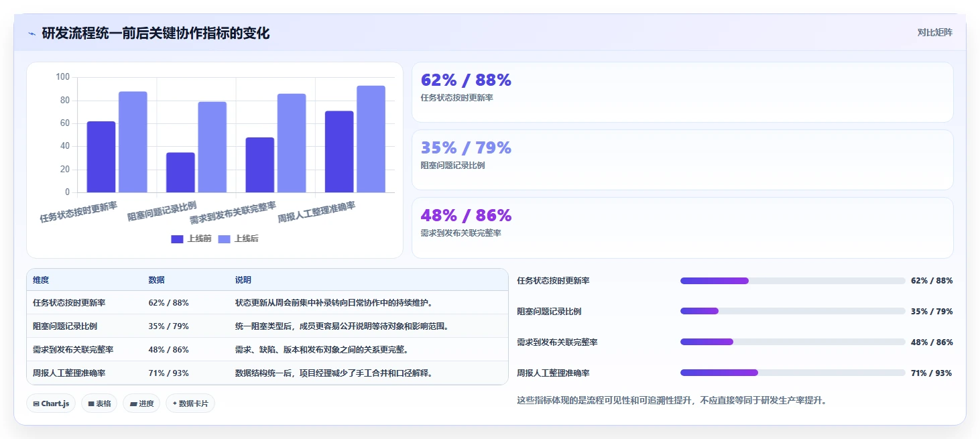Select table cell 周报人工整理准确率 in 维度 column

coord(69,373)
